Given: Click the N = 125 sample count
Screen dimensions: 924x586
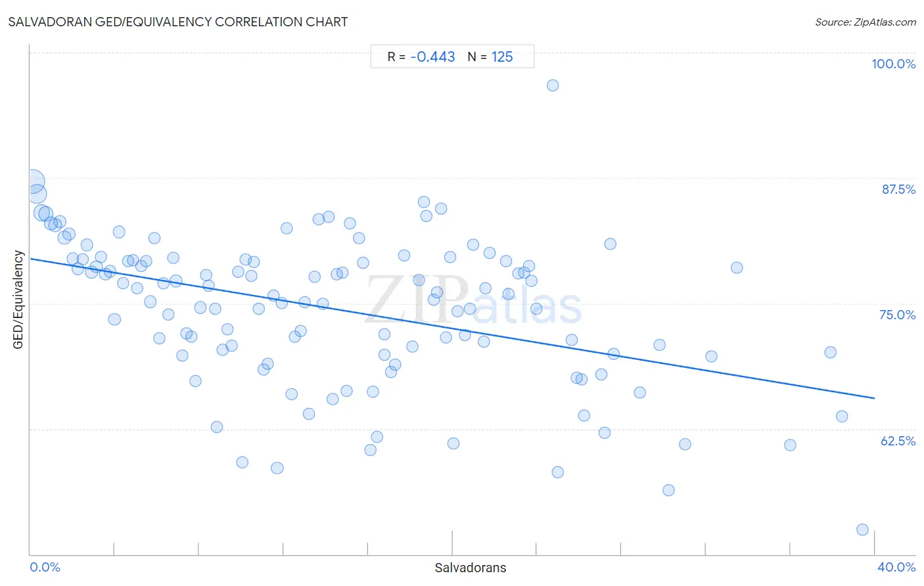Looking at the screenshot, I should [490, 56].
